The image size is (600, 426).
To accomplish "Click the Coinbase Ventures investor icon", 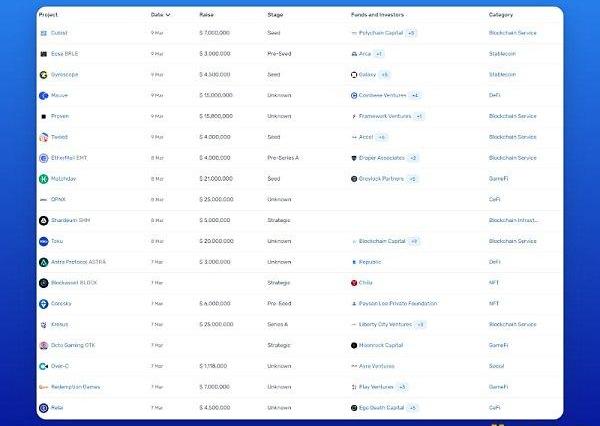I will pyautogui.click(x=354, y=96).
